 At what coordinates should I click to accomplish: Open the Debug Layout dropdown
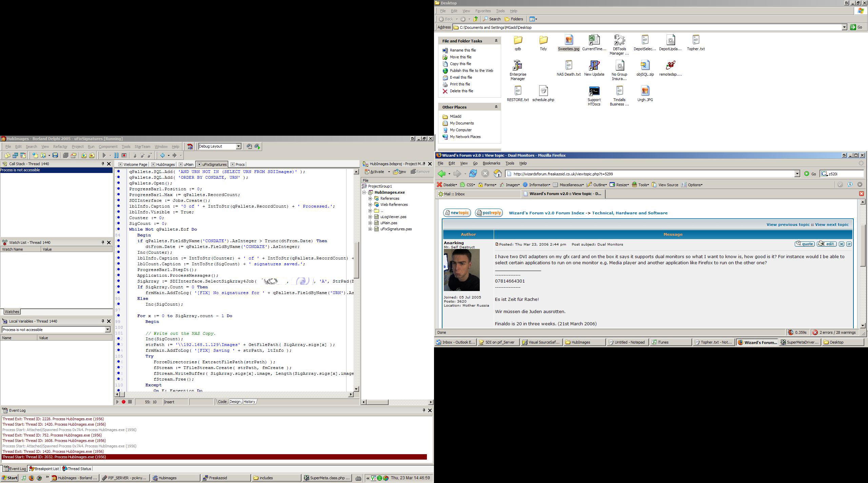point(238,146)
